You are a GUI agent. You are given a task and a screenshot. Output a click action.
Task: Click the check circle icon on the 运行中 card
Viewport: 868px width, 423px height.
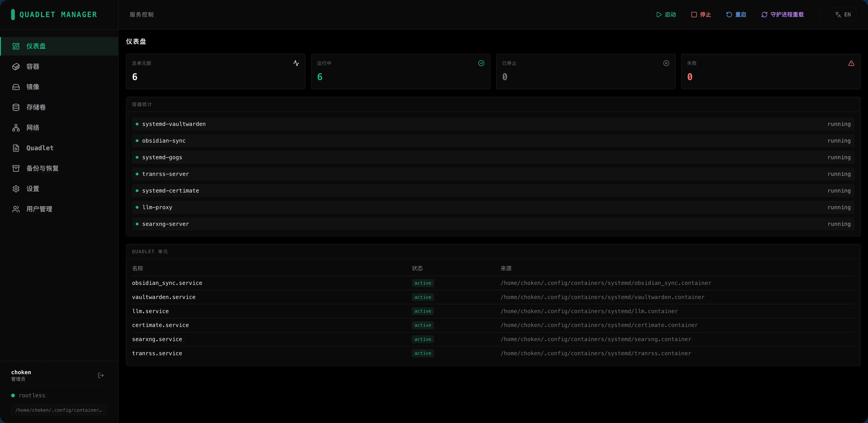pos(481,63)
